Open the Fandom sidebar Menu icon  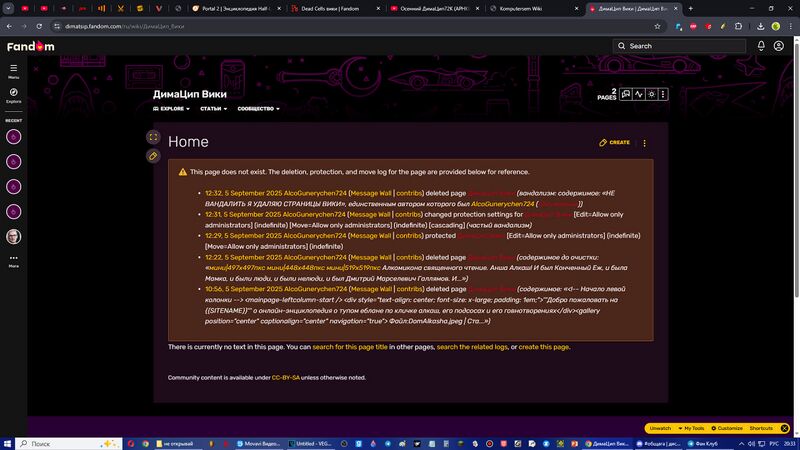coord(14,70)
